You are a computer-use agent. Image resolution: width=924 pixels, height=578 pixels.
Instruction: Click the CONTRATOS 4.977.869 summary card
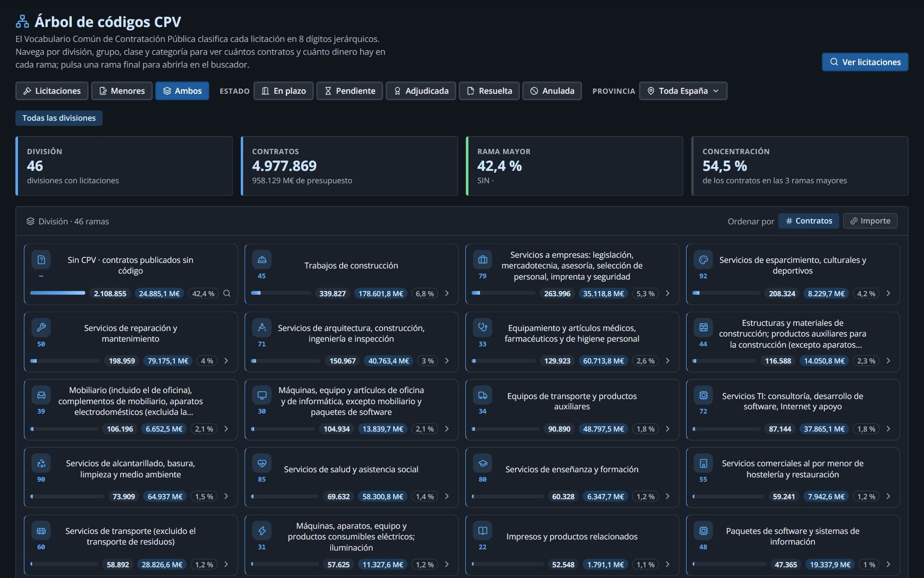coord(349,166)
